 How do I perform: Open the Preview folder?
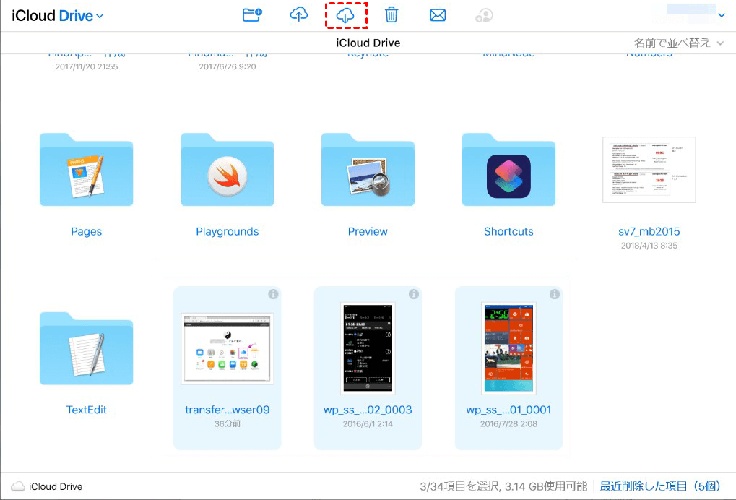[368, 170]
